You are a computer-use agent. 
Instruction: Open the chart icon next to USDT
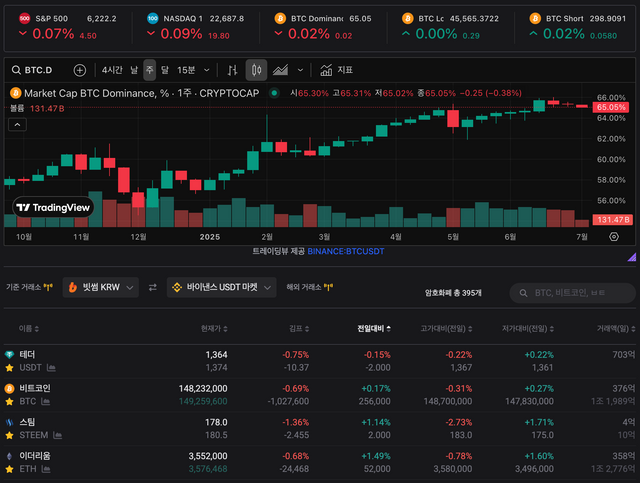(51, 368)
